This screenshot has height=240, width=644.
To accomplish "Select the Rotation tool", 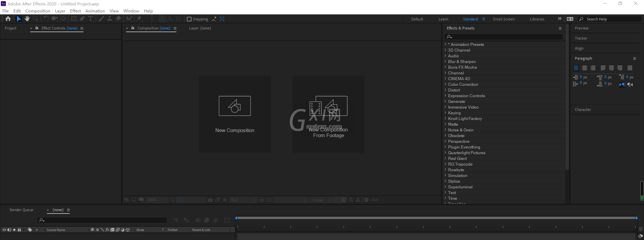I will (46, 19).
